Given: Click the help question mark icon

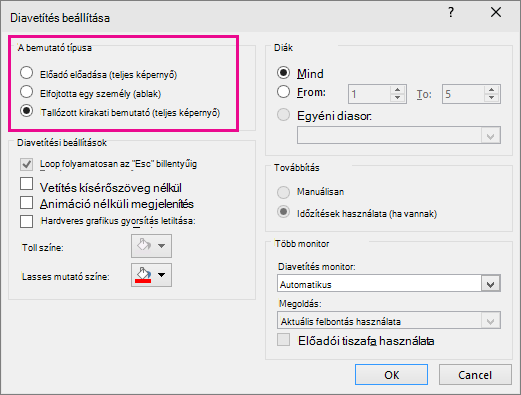Looking at the screenshot, I should click(x=451, y=13).
